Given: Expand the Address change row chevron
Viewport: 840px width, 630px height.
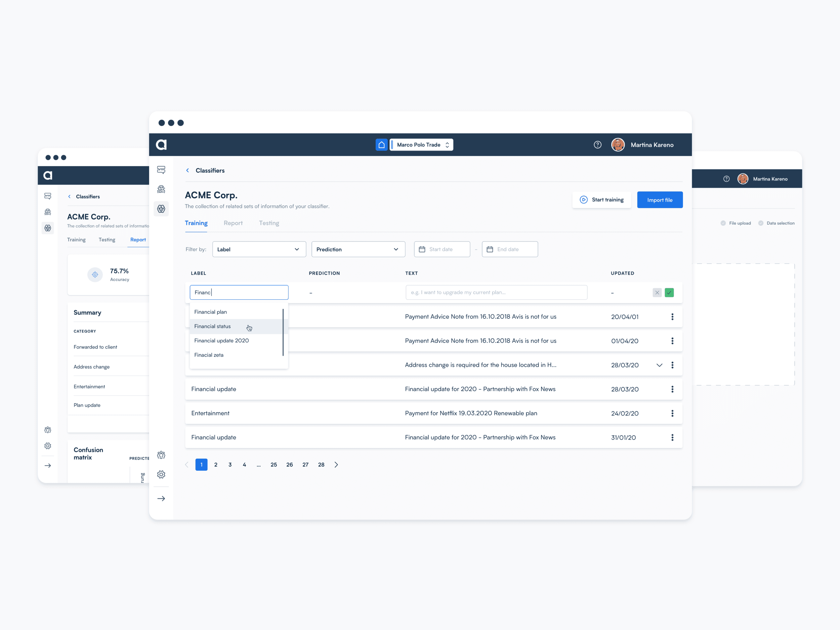Looking at the screenshot, I should pyautogui.click(x=659, y=365).
